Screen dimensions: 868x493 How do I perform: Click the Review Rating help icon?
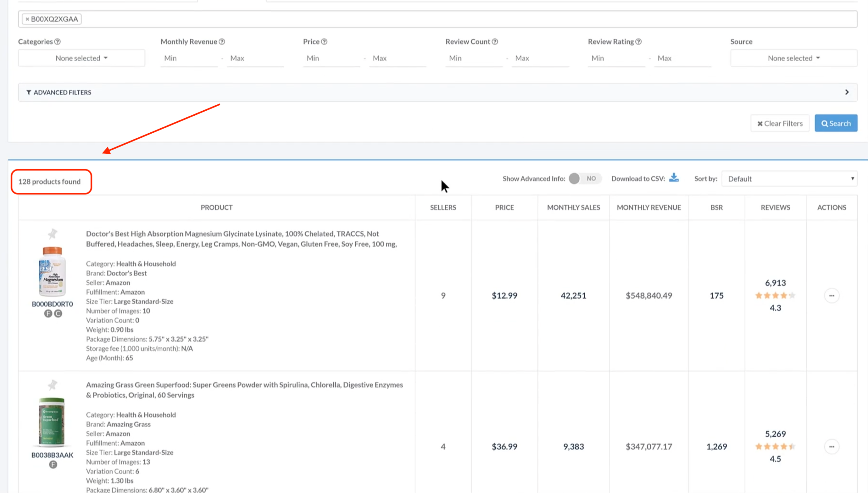click(638, 41)
